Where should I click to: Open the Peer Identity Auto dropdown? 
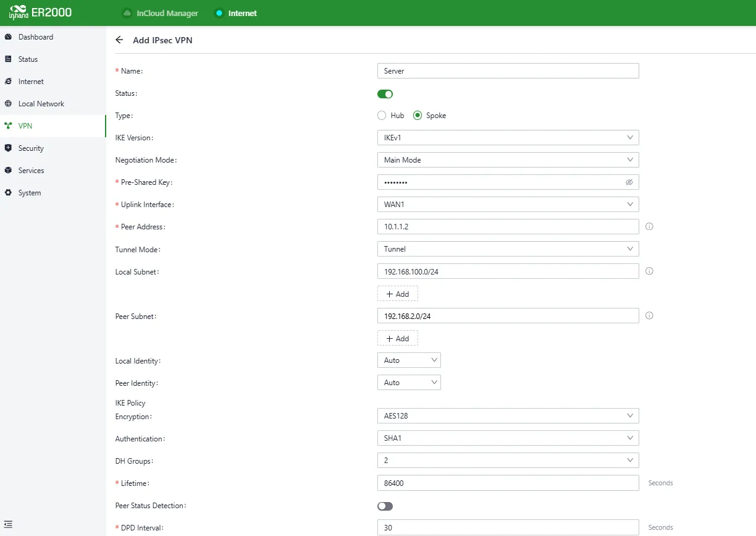pyautogui.click(x=409, y=383)
